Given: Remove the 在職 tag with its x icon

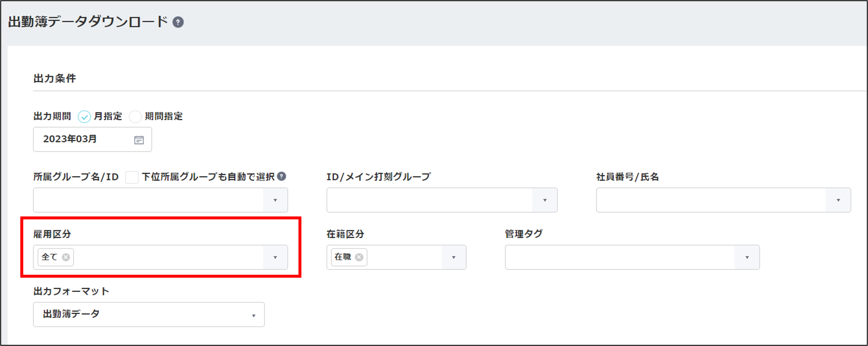Looking at the screenshot, I should pos(359,257).
